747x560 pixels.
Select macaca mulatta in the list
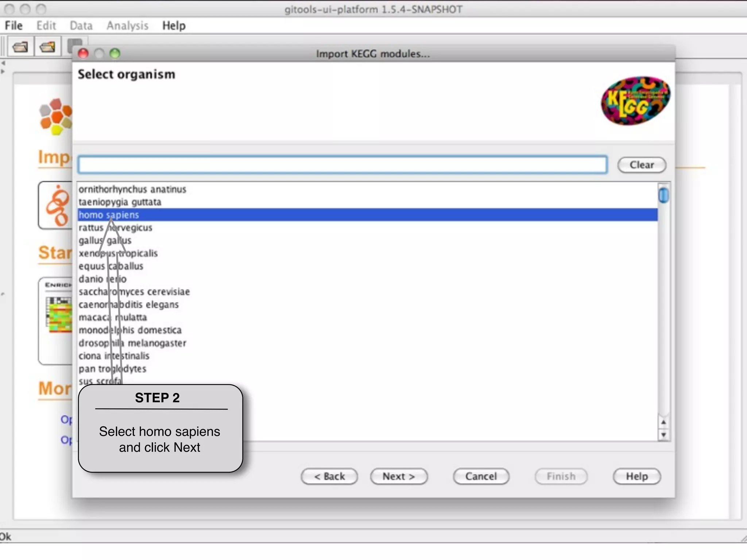(x=368, y=317)
